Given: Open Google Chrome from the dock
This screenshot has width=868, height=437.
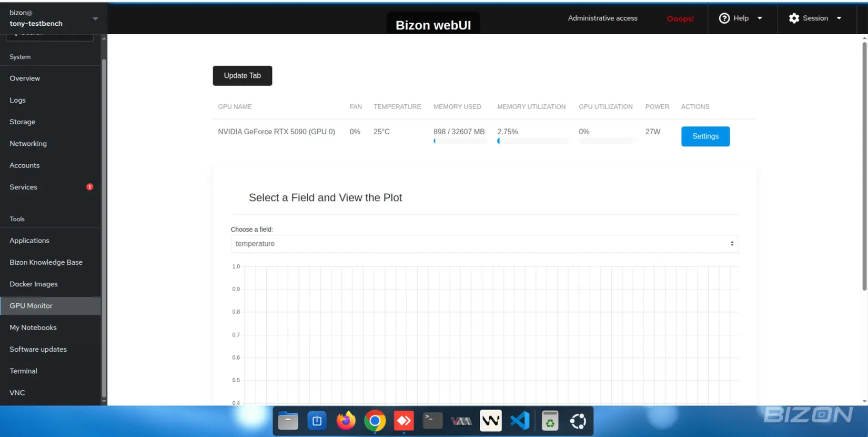Looking at the screenshot, I should tap(375, 421).
